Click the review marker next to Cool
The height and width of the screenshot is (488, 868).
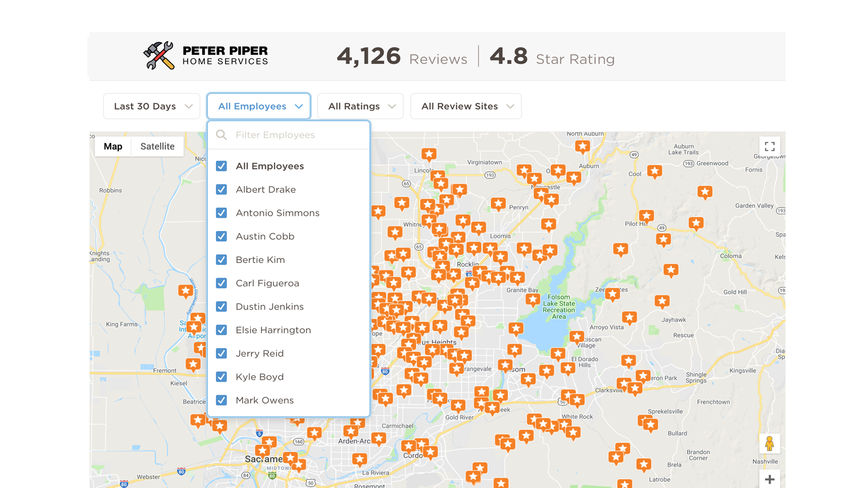click(x=655, y=171)
